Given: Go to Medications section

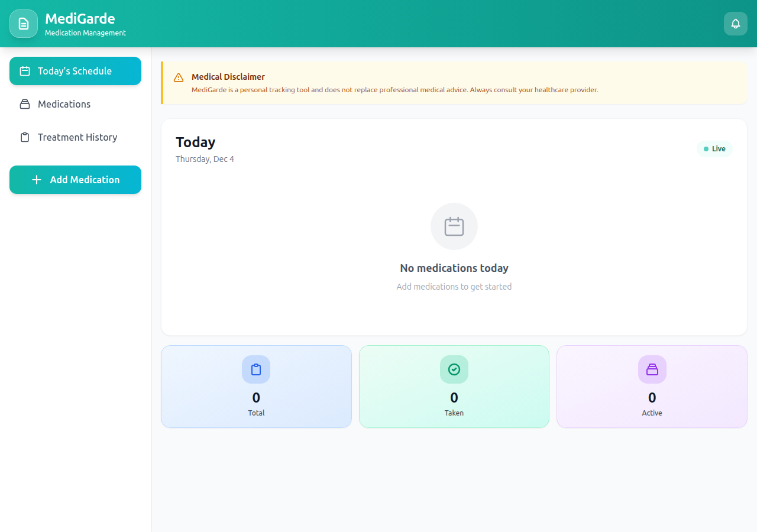Looking at the screenshot, I should point(64,104).
